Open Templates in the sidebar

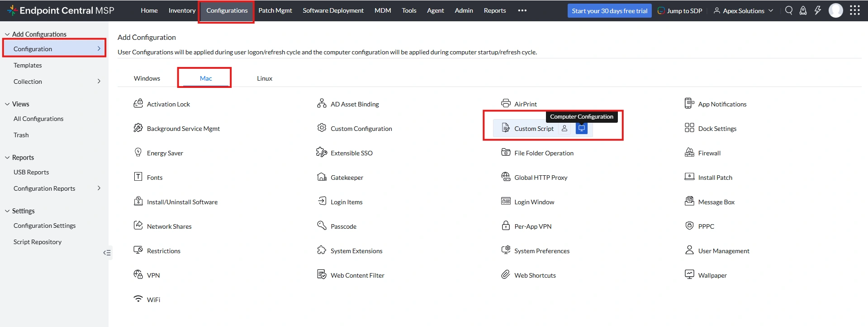(x=28, y=65)
